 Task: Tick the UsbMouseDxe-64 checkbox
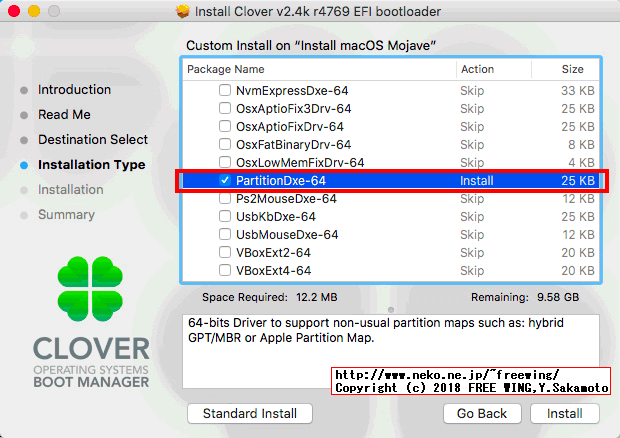coord(225,234)
